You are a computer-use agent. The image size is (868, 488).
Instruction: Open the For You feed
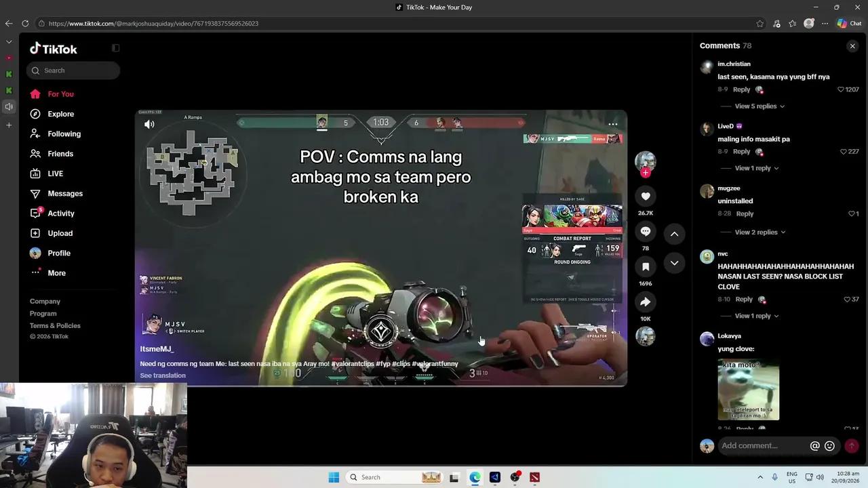[60, 94]
